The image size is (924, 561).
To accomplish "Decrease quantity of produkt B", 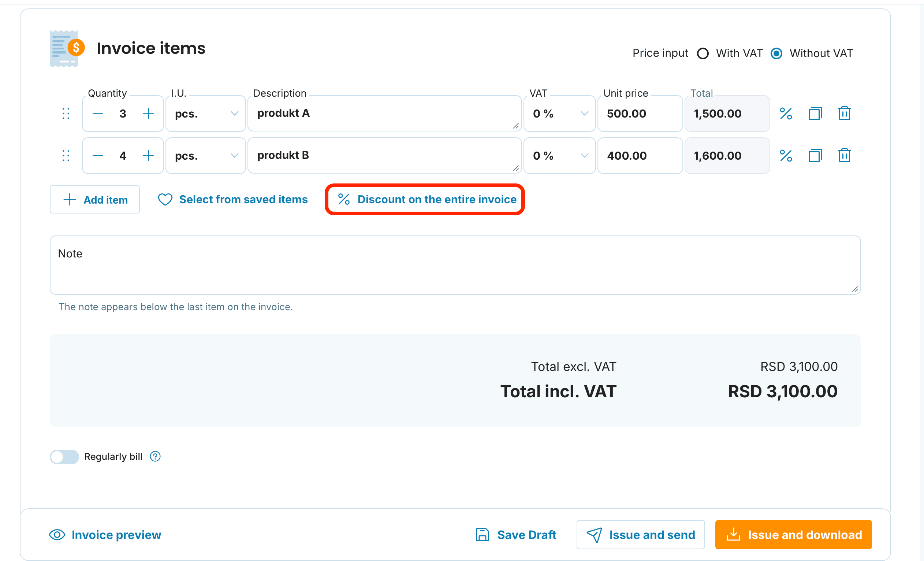I will tap(98, 156).
